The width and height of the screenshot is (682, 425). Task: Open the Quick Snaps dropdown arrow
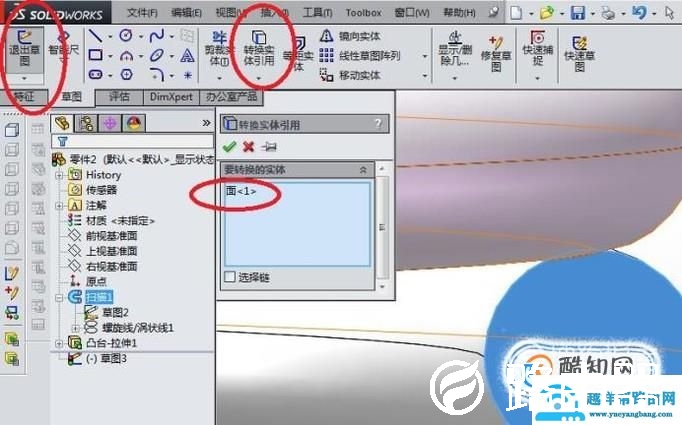click(538, 78)
